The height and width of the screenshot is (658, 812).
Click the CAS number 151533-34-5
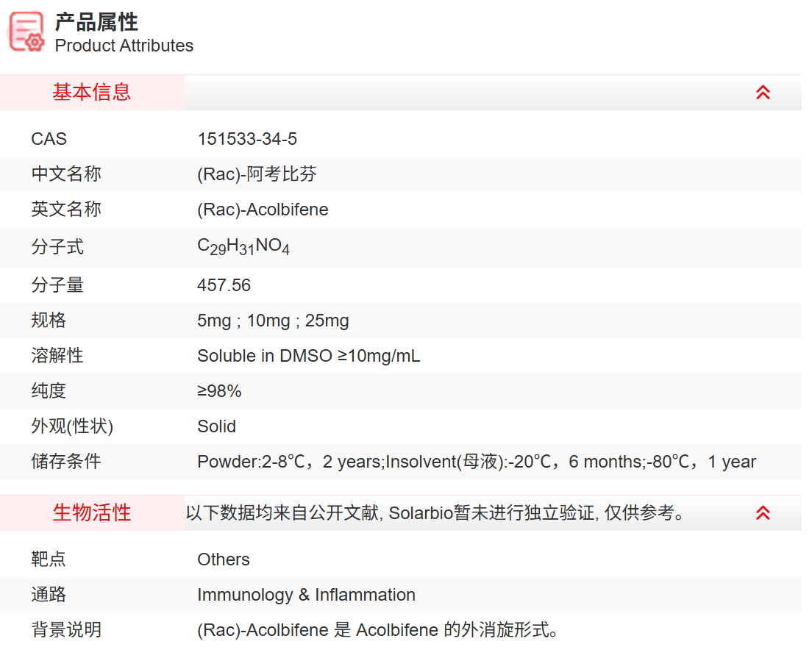247,139
